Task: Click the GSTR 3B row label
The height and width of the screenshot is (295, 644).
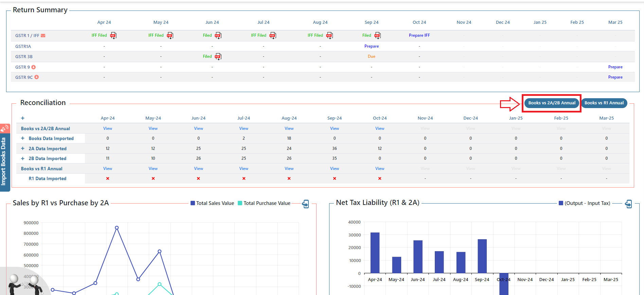Action: coord(24,57)
